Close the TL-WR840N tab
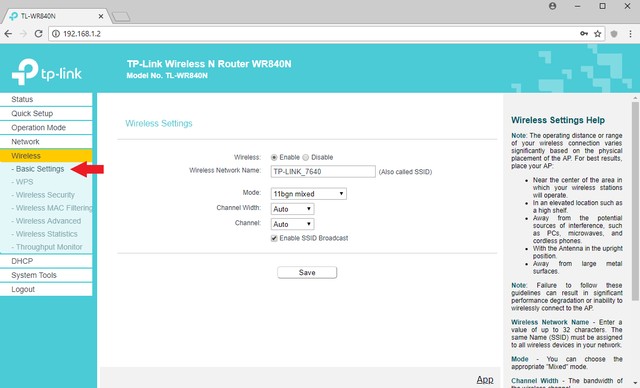Viewport: 640px width, 388px height. [101, 16]
